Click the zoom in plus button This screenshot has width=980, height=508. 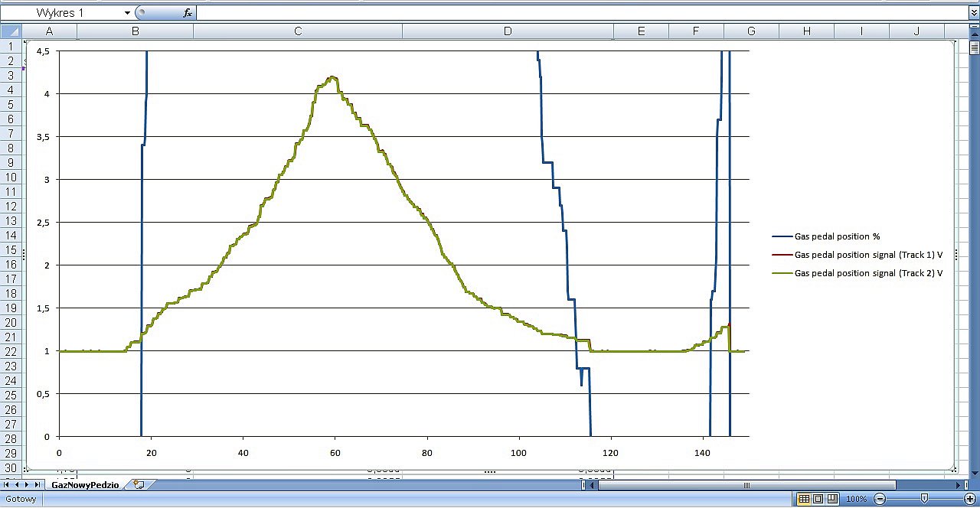click(x=969, y=500)
